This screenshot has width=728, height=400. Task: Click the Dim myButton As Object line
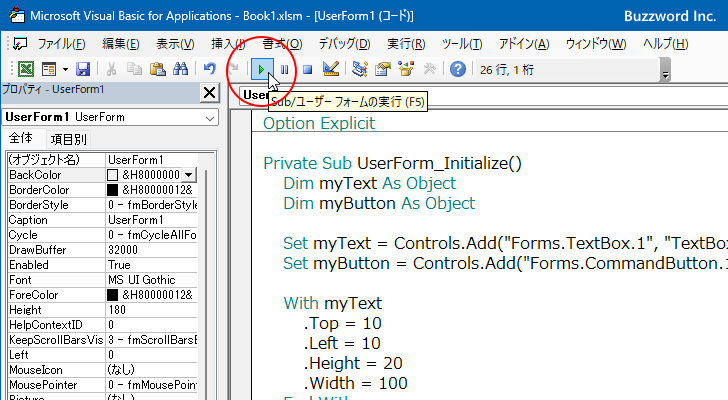click(379, 203)
